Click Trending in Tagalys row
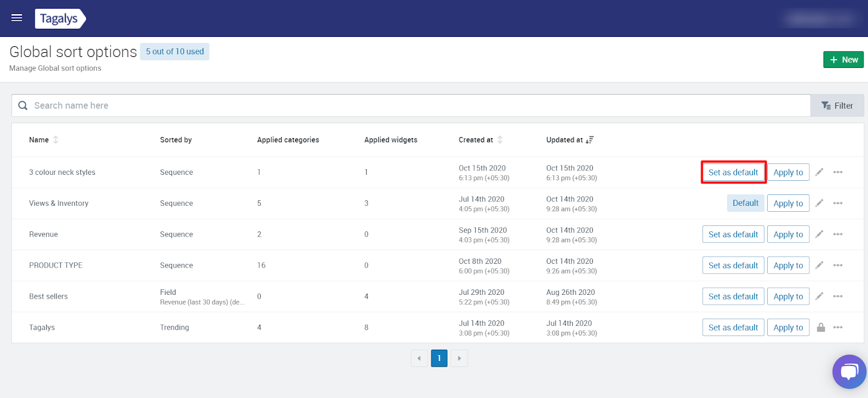The image size is (868, 398). click(175, 327)
